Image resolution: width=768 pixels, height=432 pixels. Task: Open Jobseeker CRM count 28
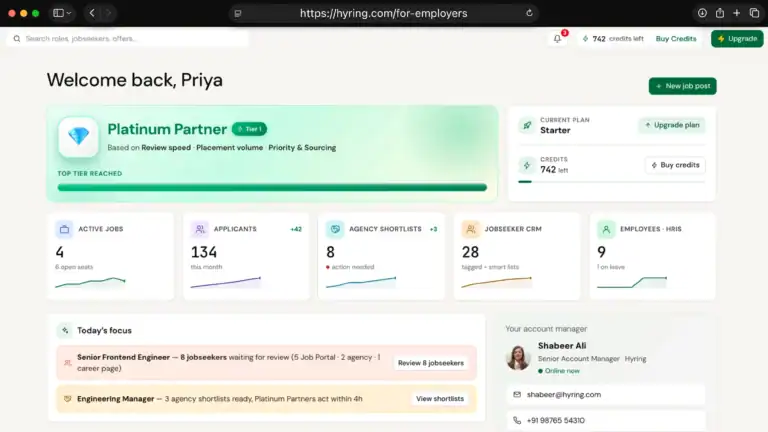(470, 252)
